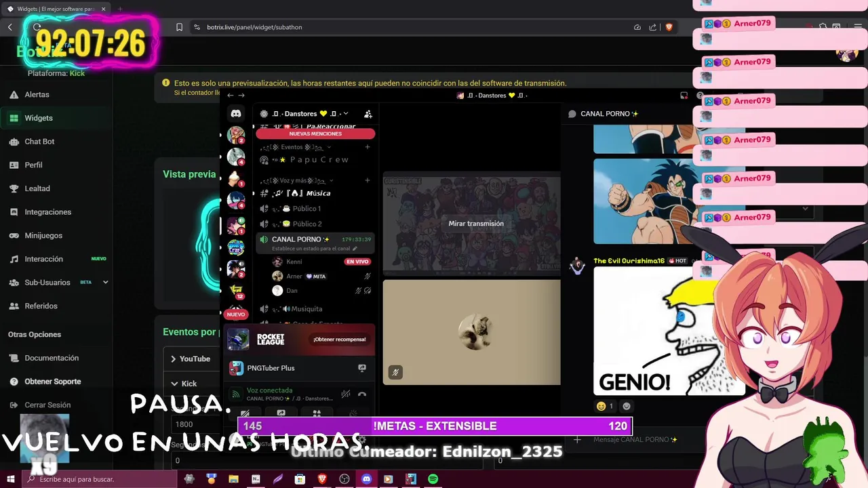Screen dimensions: 868x488
Task: Click the Minijuegos gamepad icon
Action: (x=14, y=236)
